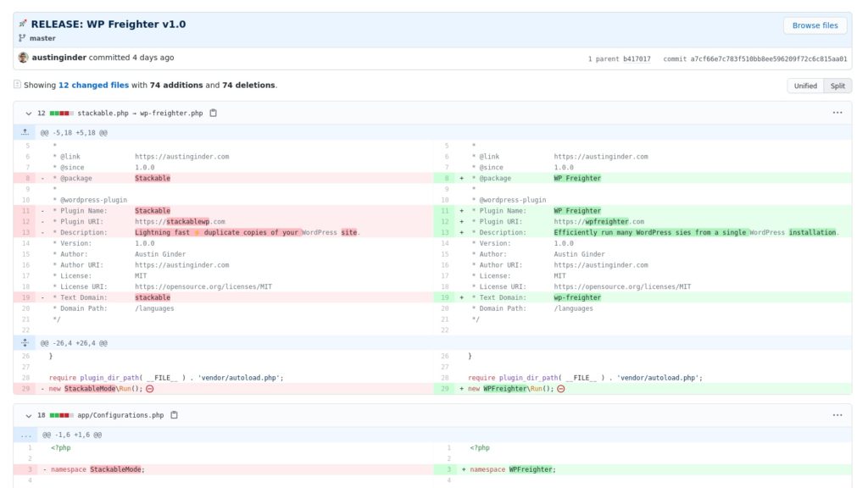
Task: Collapse the wp-freighter.php diff
Action: coord(29,113)
